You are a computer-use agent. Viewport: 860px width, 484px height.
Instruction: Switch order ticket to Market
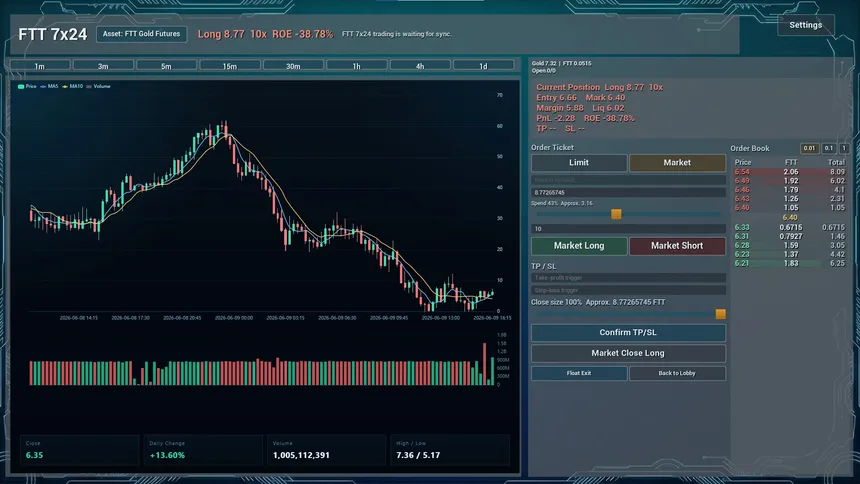(x=677, y=163)
